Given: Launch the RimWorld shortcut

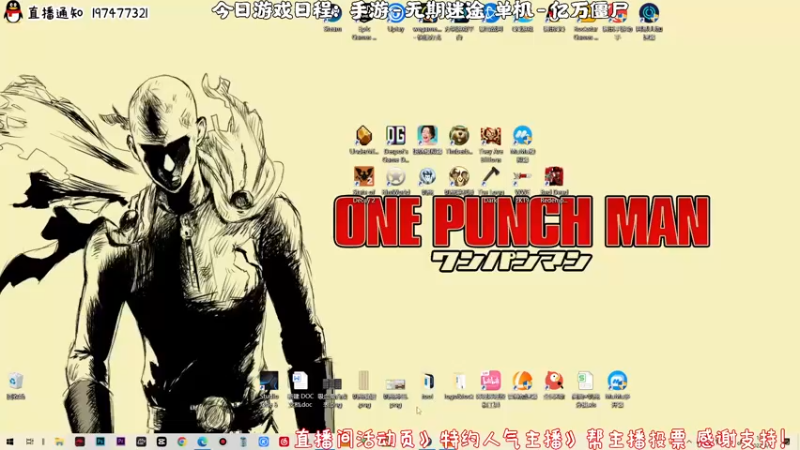Looking at the screenshot, I should pos(395,181).
